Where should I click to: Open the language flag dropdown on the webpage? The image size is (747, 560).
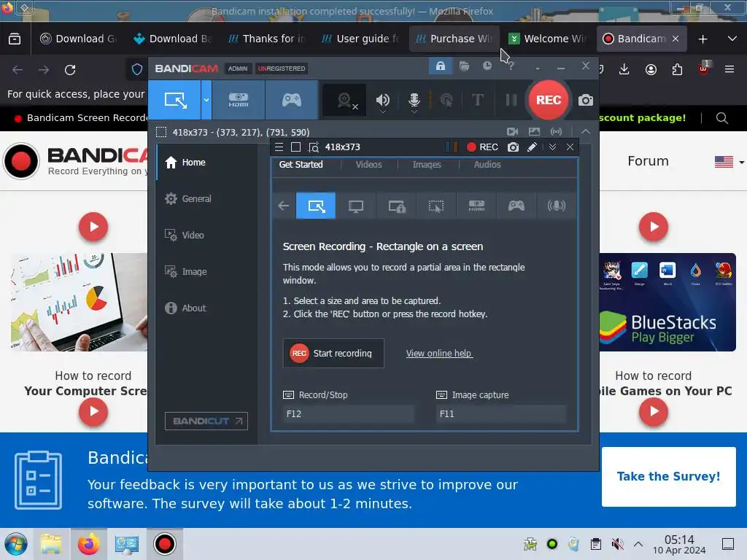(729, 162)
